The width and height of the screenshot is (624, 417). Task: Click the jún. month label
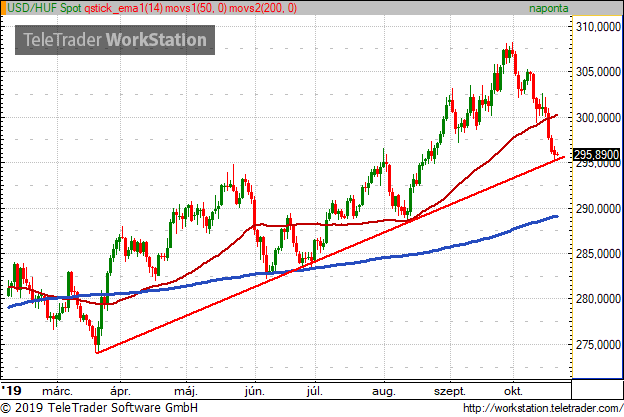pyautogui.click(x=255, y=391)
